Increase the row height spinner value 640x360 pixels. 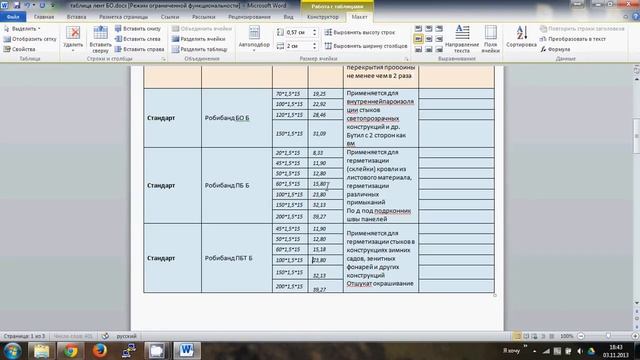click(x=314, y=30)
